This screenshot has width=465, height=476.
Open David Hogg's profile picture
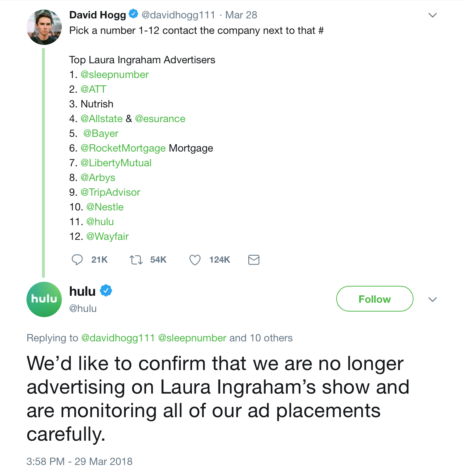point(44,27)
